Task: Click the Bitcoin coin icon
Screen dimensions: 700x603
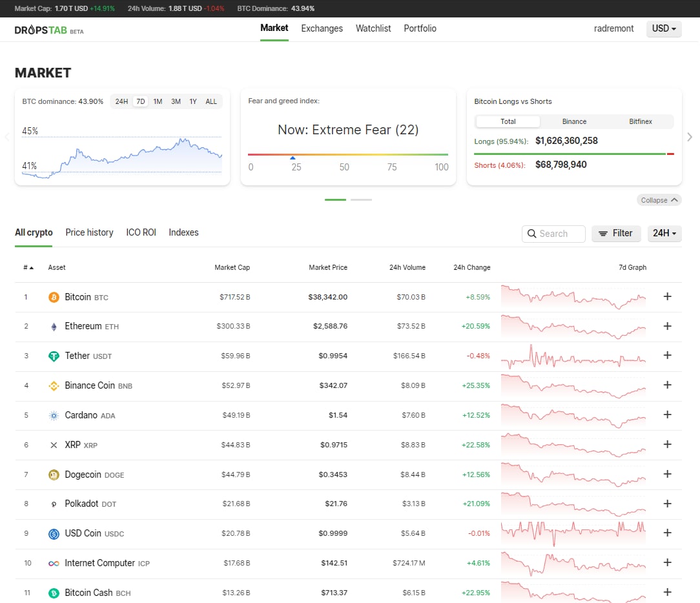Action: click(x=54, y=297)
